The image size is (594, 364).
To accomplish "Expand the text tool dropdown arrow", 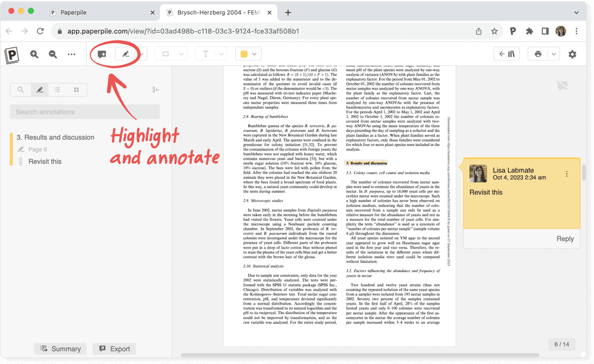I will pyautogui.click(x=222, y=54).
